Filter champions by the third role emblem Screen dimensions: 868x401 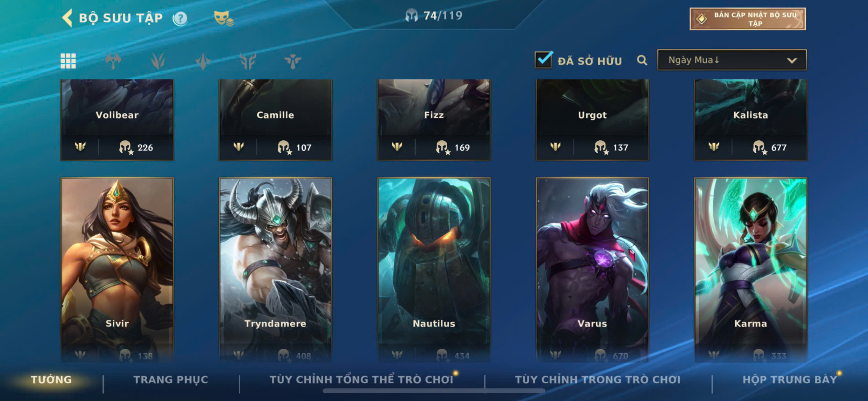coord(203,61)
